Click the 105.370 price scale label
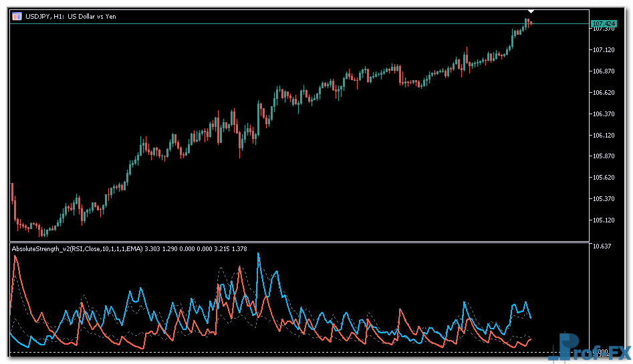This screenshot has height=364, width=633. (x=604, y=199)
